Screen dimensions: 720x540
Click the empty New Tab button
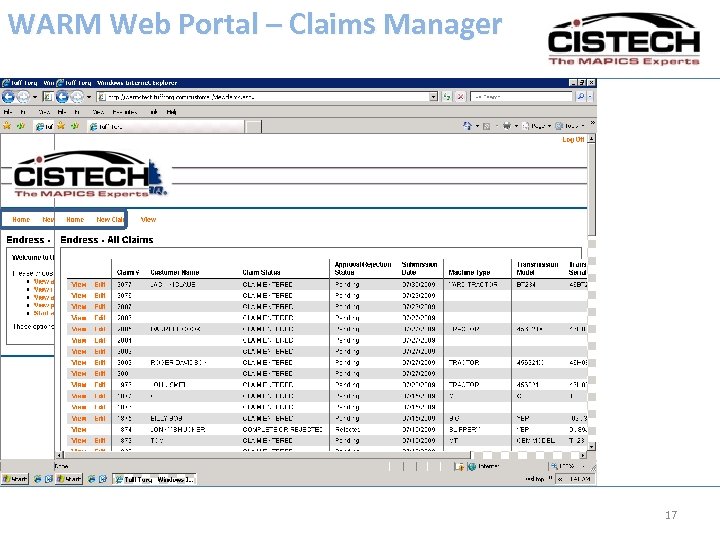(x=253, y=127)
